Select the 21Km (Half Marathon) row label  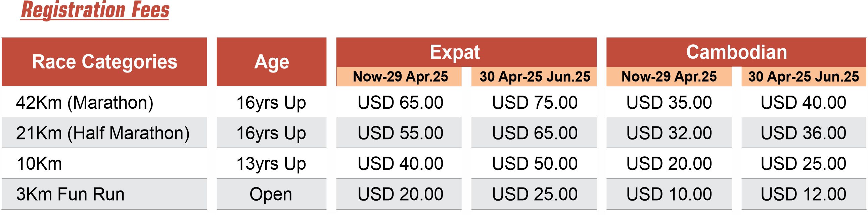(x=104, y=132)
